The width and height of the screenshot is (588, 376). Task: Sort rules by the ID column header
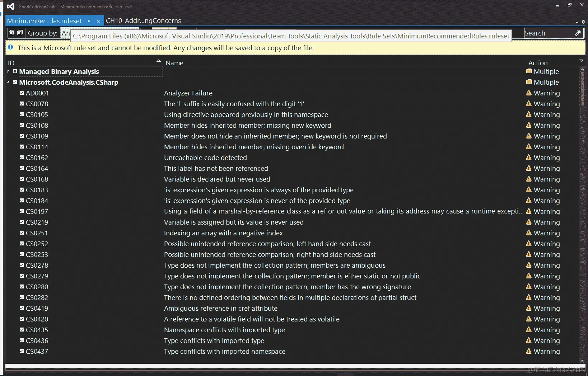coord(11,63)
